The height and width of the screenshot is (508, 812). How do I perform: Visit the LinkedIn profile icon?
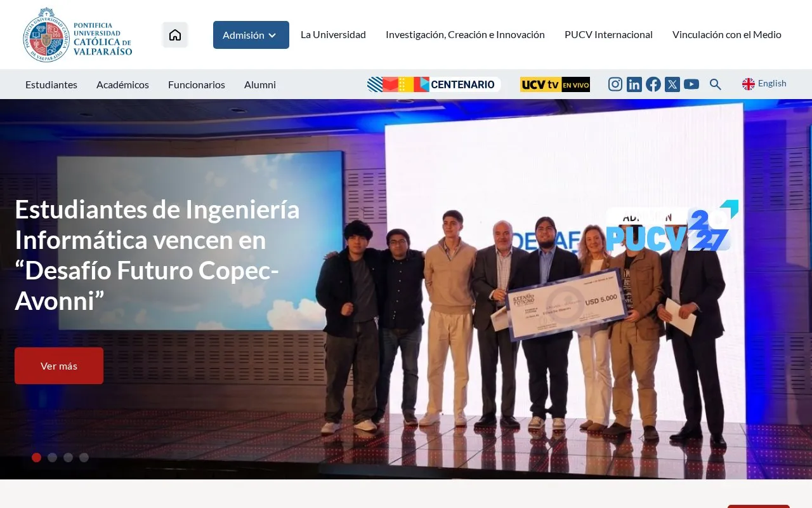tap(634, 84)
